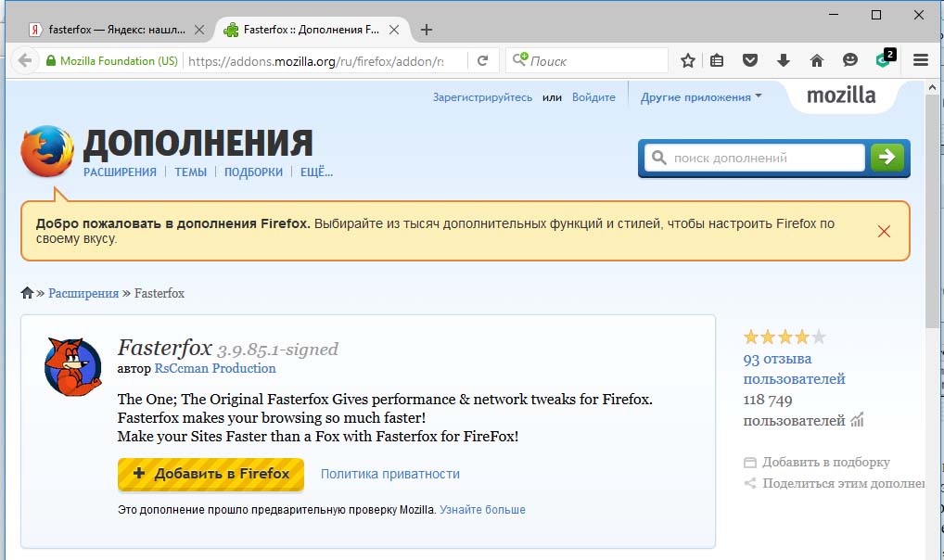The height and width of the screenshot is (560, 944).
Task: Click the Добавить в Firefox button
Action: point(211,474)
